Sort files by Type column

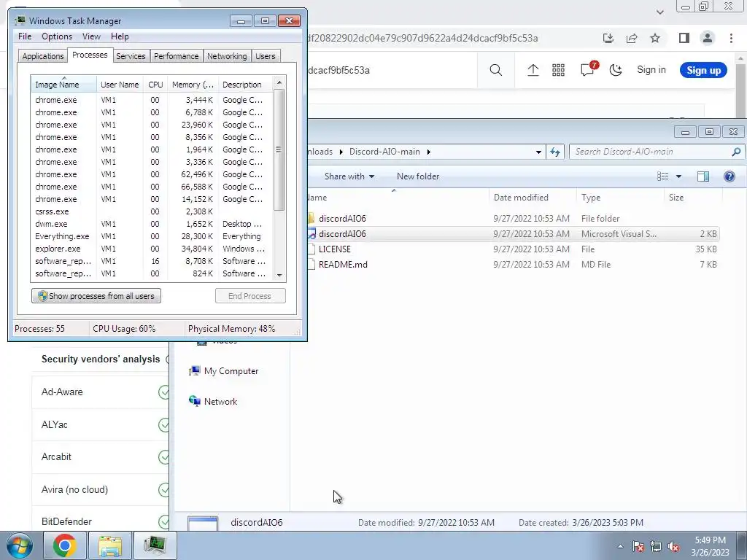tap(620, 198)
